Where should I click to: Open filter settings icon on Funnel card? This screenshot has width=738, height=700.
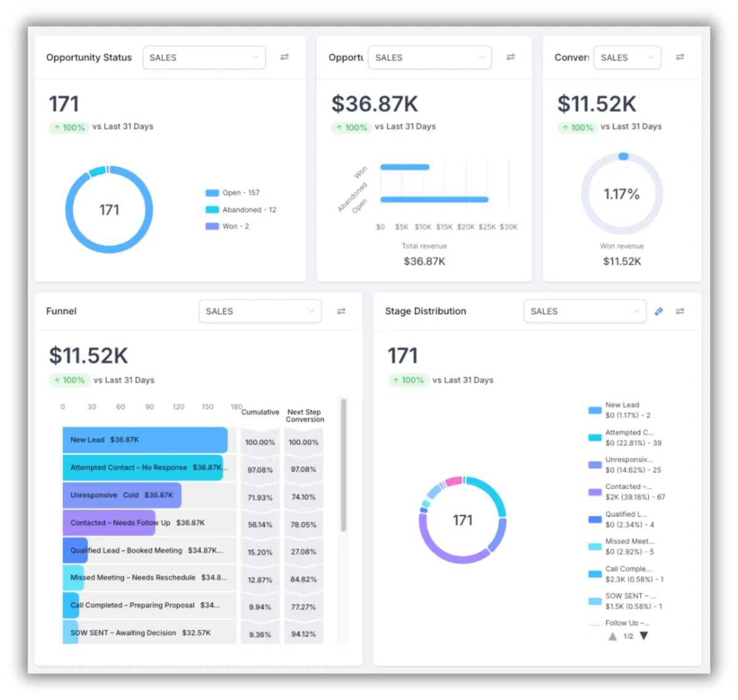[341, 311]
